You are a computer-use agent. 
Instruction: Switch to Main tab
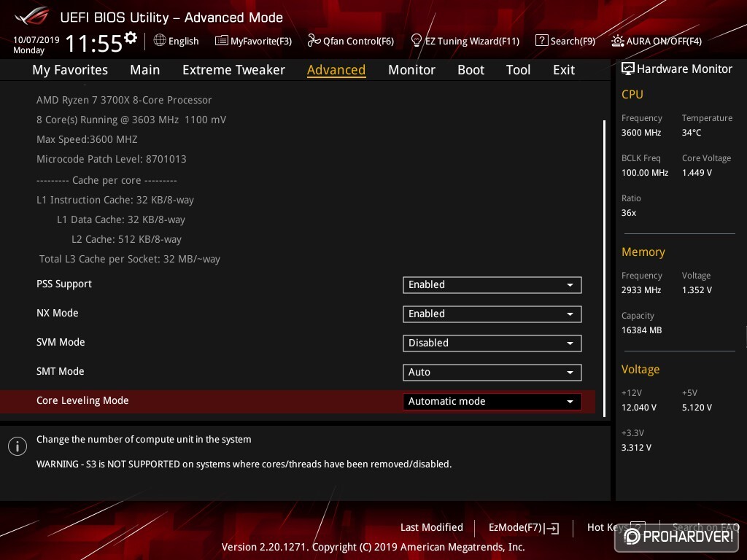pyautogui.click(x=145, y=70)
